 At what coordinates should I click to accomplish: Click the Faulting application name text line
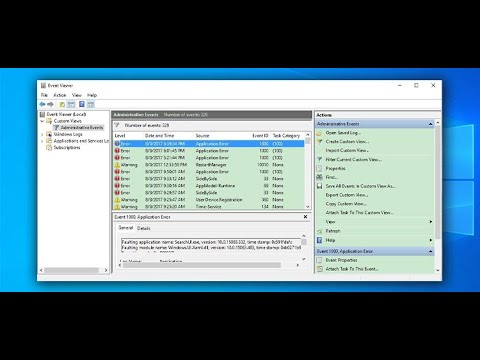(x=207, y=242)
